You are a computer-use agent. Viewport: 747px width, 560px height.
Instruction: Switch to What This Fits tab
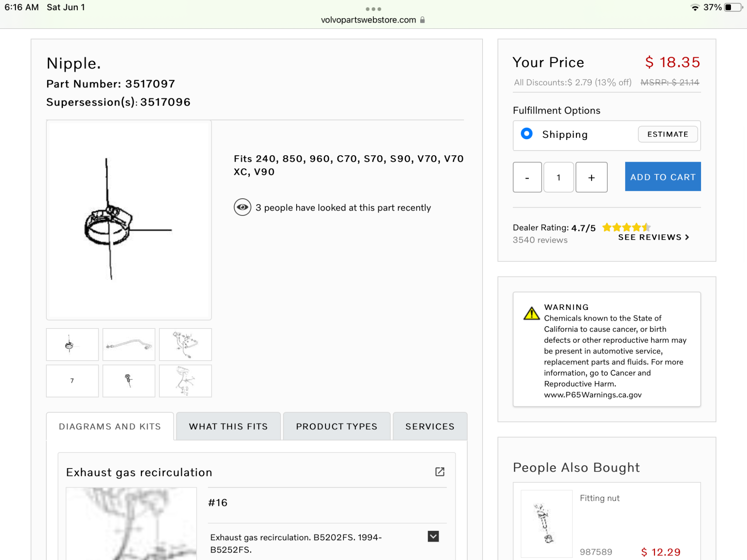pos(228,426)
